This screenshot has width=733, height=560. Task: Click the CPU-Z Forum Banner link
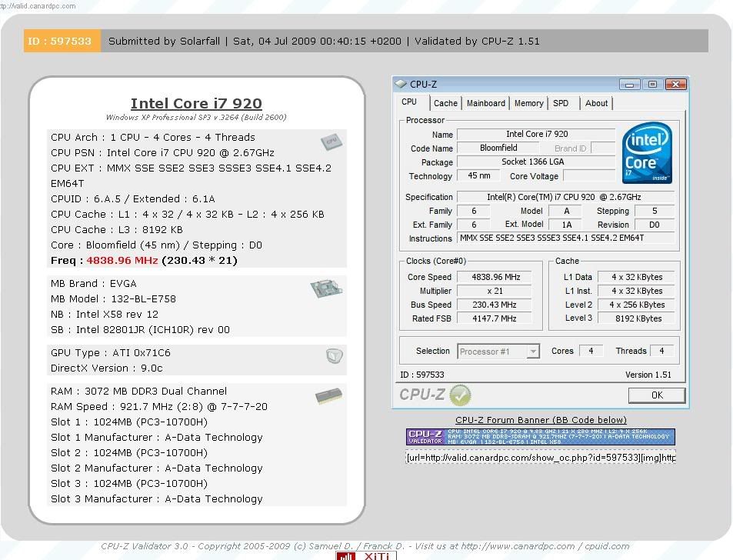click(x=540, y=420)
